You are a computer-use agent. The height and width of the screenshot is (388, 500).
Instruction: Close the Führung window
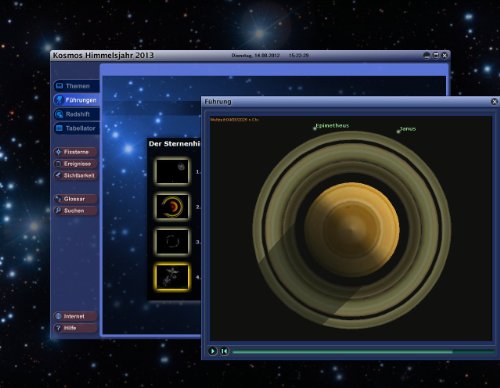[x=494, y=101]
